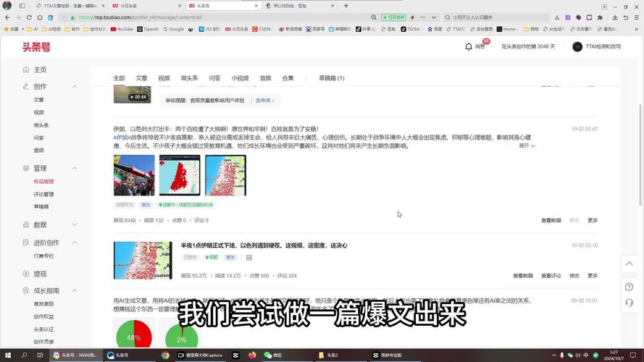Open Firefox from the taskbar

[x=252, y=355]
